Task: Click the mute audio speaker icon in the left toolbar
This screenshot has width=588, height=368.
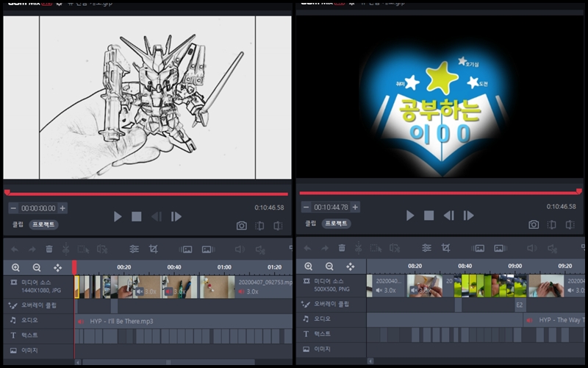Action: point(240,250)
